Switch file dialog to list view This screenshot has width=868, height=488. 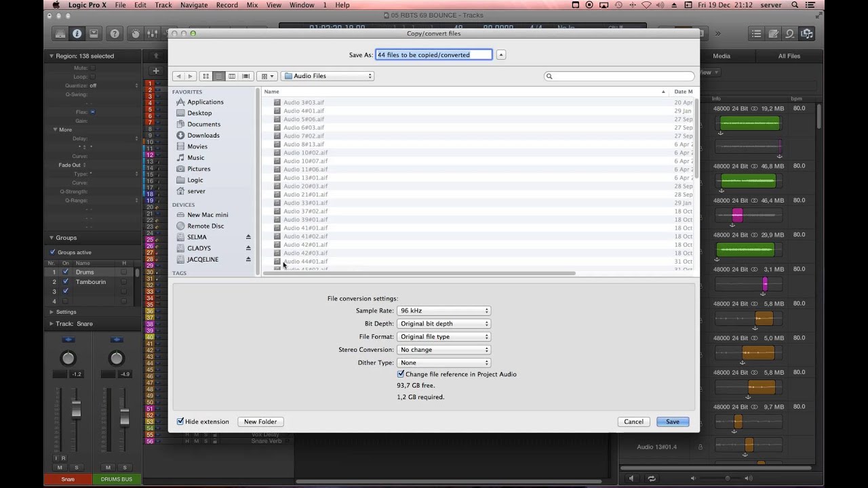[x=219, y=76]
